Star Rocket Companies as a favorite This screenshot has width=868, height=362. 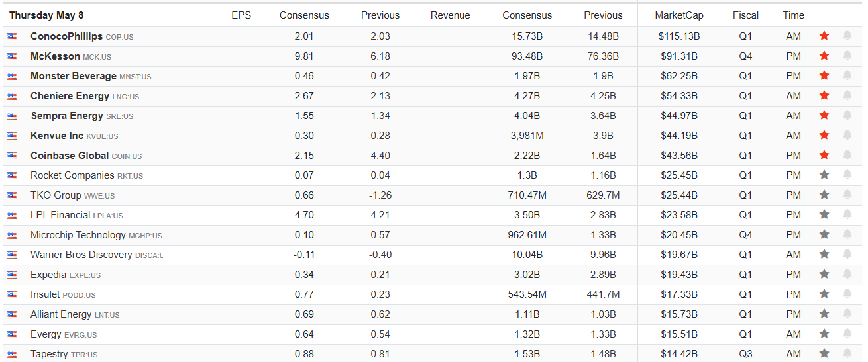click(824, 175)
